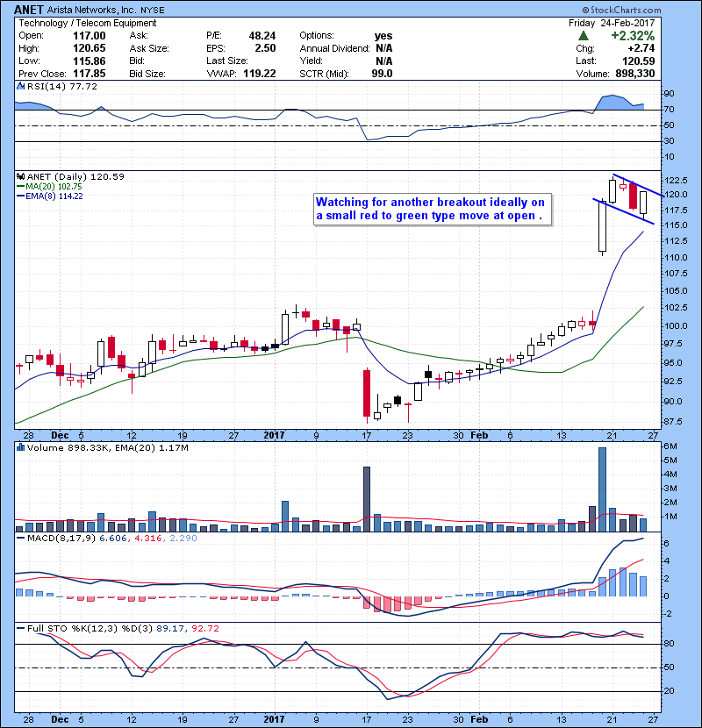Click the Annual Dividend N/A value

[384, 48]
